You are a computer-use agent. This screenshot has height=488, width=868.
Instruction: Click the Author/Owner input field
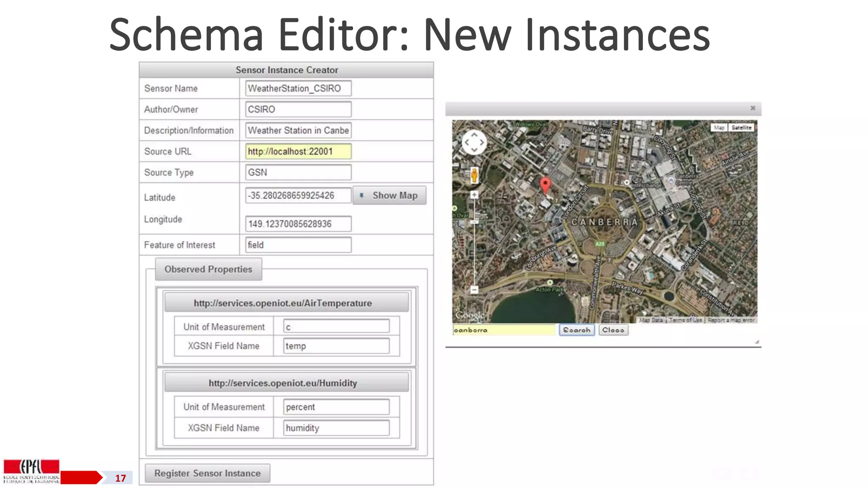[298, 109]
